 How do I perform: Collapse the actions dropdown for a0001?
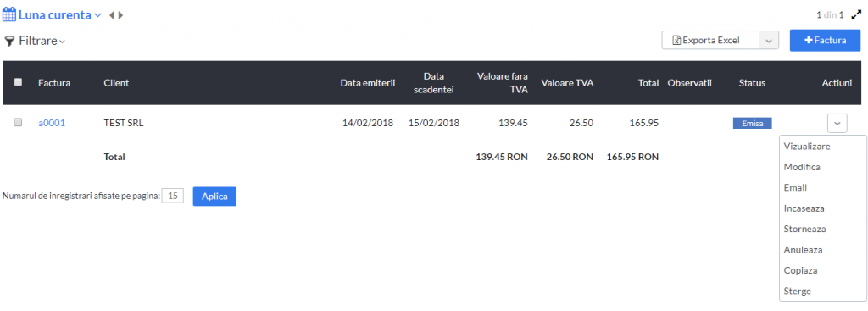click(837, 123)
